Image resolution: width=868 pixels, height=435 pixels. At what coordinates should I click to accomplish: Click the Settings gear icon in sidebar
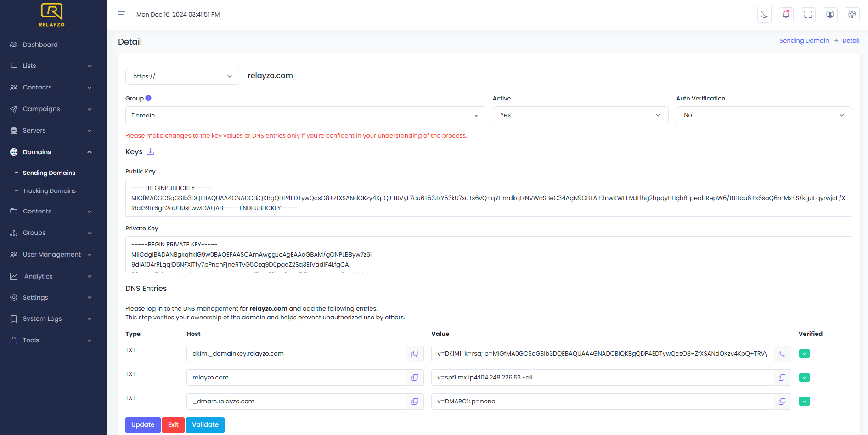pos(14,297)
